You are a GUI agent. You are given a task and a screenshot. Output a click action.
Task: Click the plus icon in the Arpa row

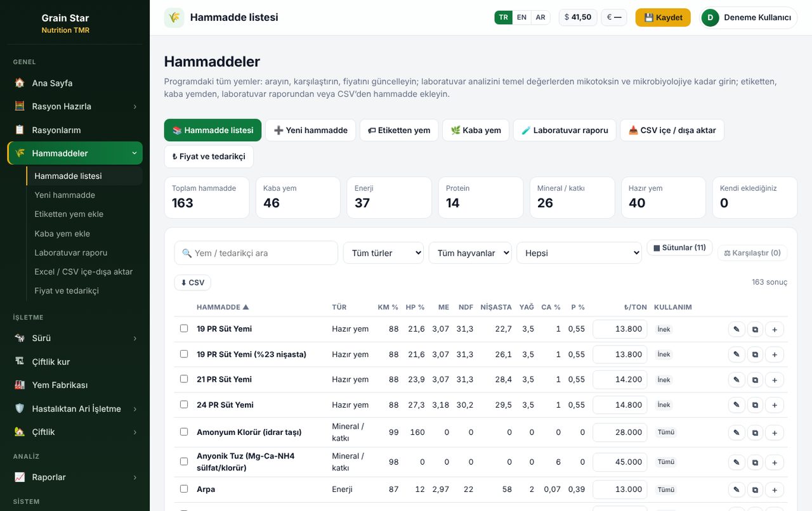pyautogui.click(x=775, y=489)
